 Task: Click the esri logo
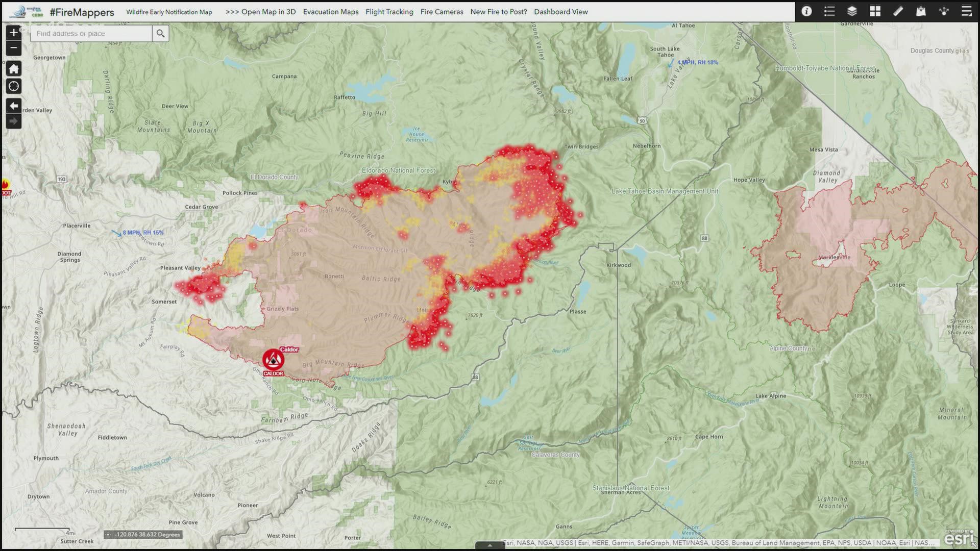click(x=959, y=537)
